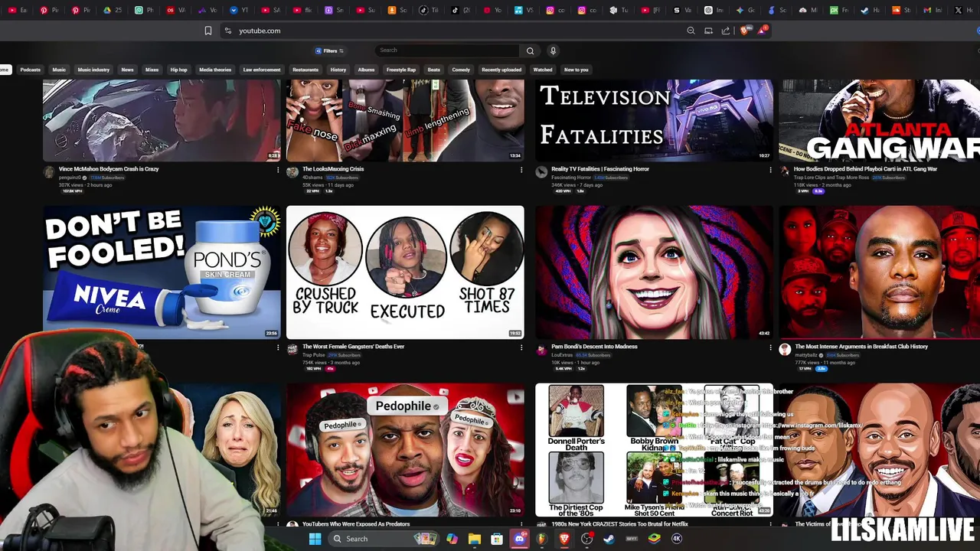Open 4K downloader taskbar icon
The width and height of the screenshot is (980, 551).
[x=677, y=539]
